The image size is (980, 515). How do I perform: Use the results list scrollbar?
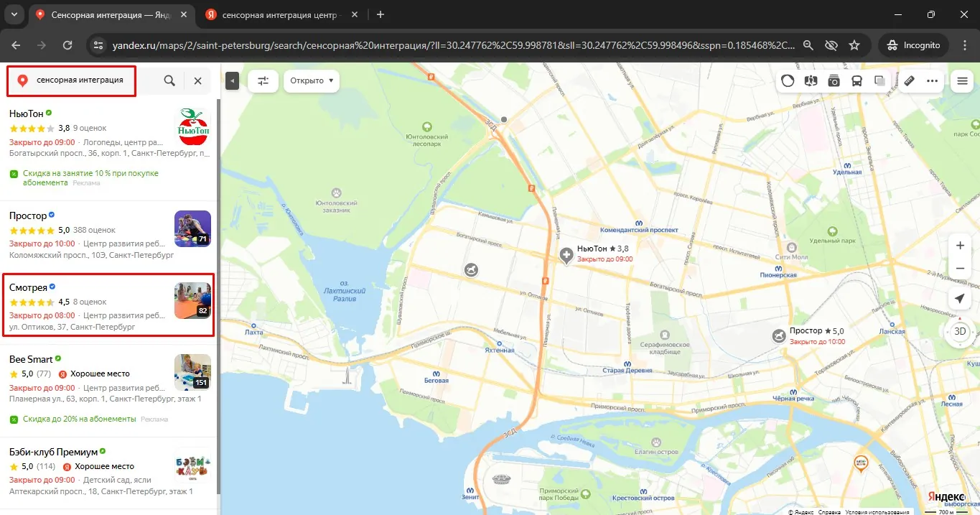pyautogui.click(x=218, y=296)
